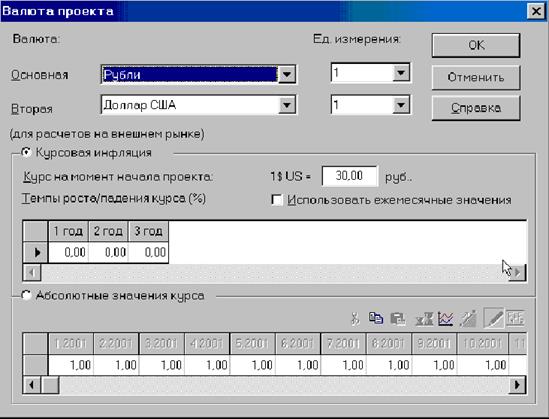Screen dimensions: 549x419
Task: Toggle the pencil edit mode icon
Action: point(493,318)
